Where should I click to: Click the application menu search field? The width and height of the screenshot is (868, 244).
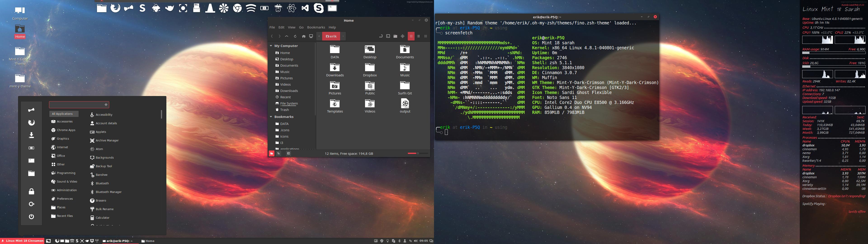click(x=79, y=104)
